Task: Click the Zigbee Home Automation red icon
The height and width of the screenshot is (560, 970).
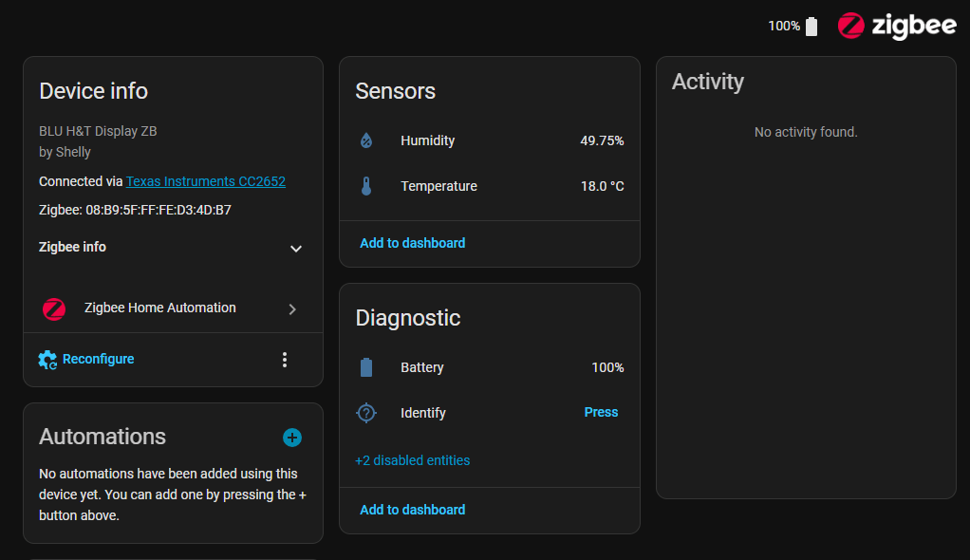Action: [x=54, y=308]
